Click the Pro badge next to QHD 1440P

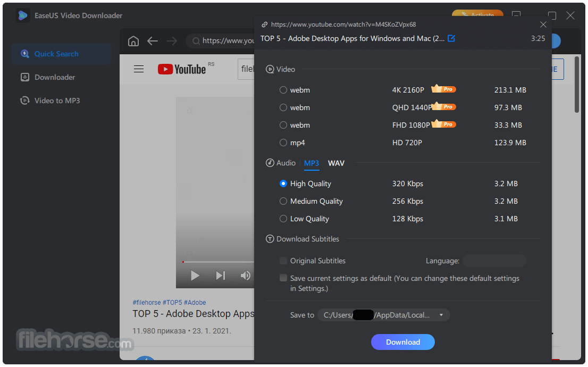click(444, 106)
